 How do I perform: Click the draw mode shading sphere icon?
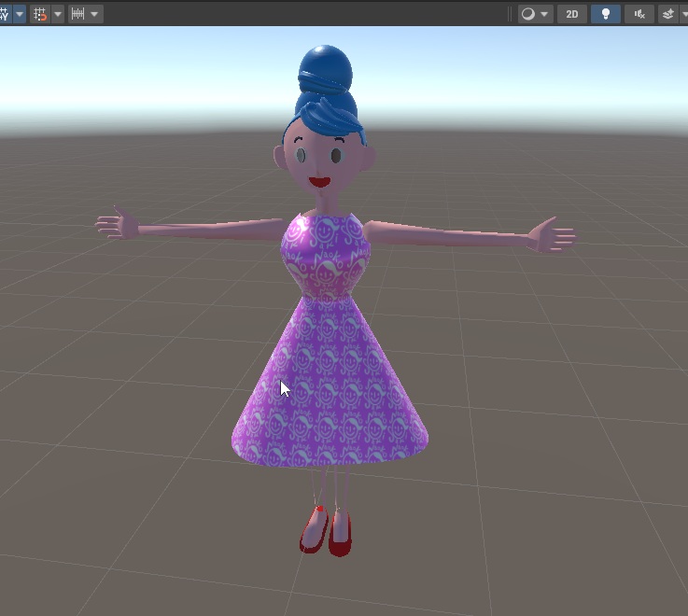[528, 14]
